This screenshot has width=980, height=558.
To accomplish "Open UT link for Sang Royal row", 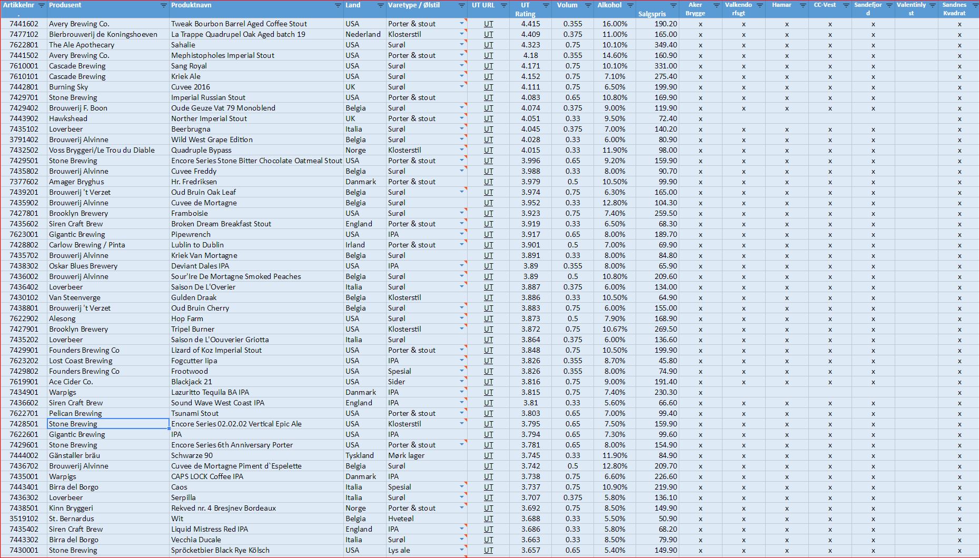I will (489, 66).
